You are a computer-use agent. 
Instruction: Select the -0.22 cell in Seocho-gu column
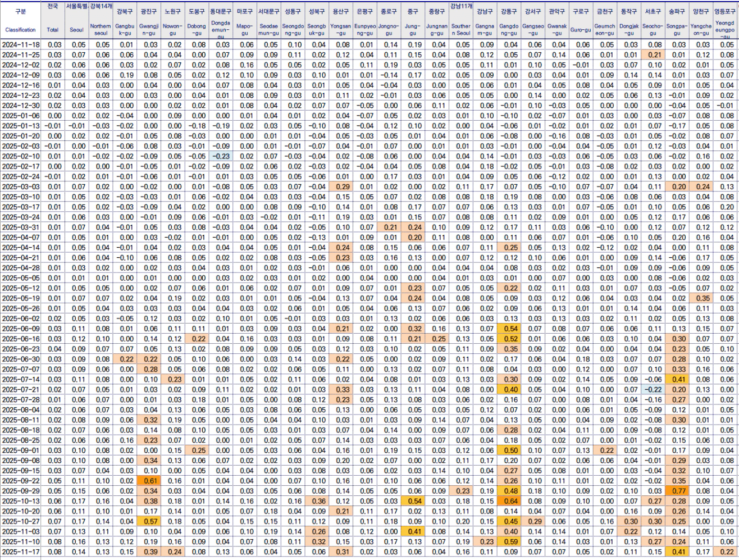click(x=653, y=389)
